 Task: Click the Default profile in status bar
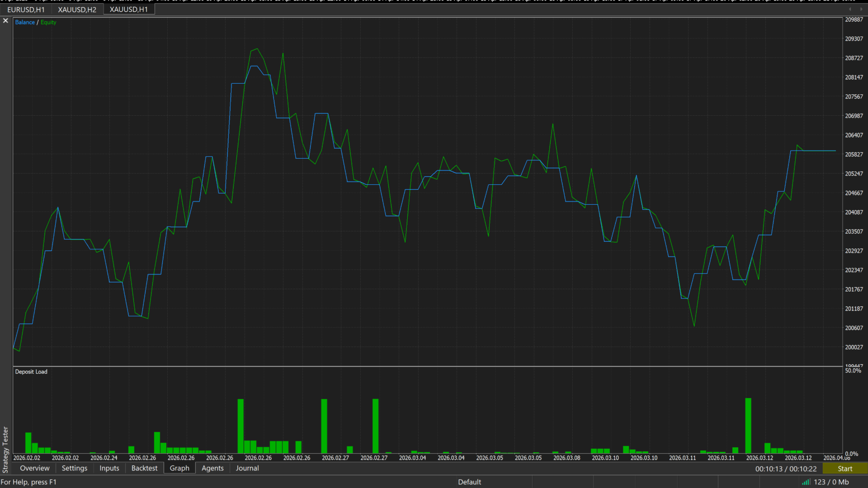[x=469, y=482]
